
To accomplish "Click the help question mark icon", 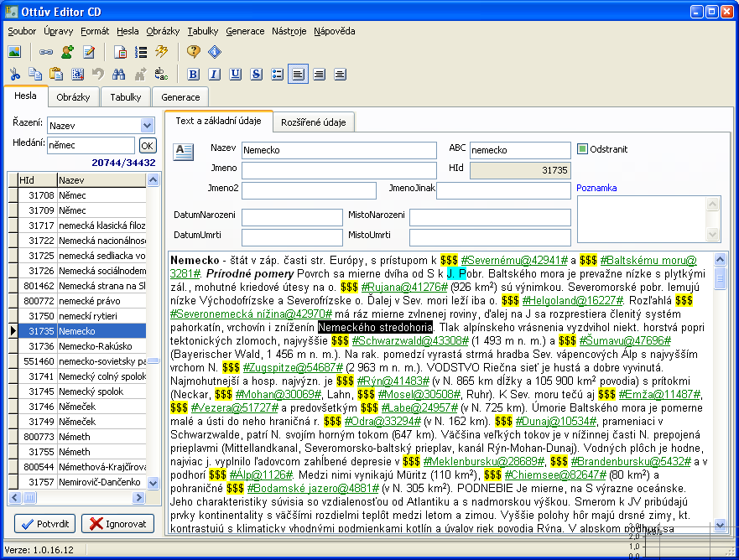I will [x=194, y=52].
